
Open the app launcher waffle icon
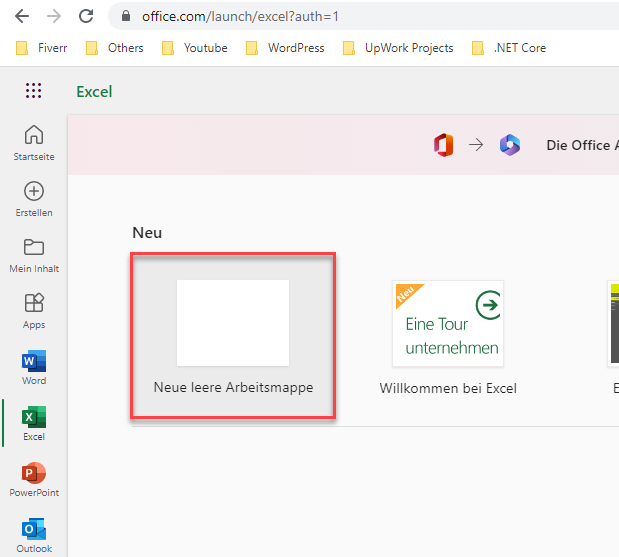[x=34, y=91]
